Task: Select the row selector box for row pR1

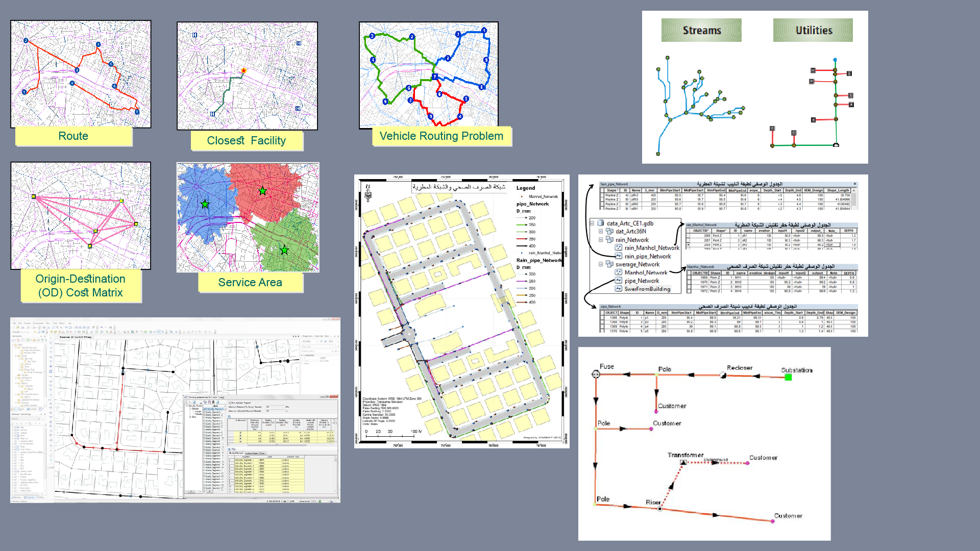Action: point(688,236)
